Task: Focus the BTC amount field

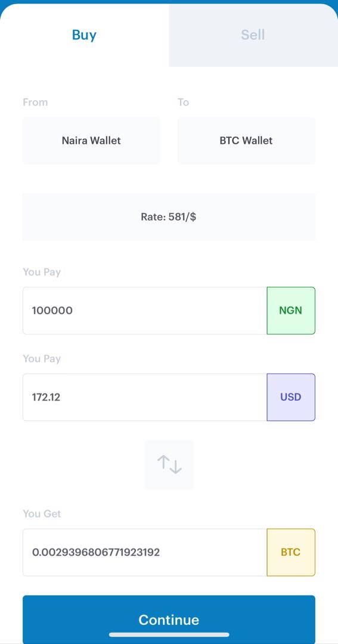Action: tap(145, 552)
